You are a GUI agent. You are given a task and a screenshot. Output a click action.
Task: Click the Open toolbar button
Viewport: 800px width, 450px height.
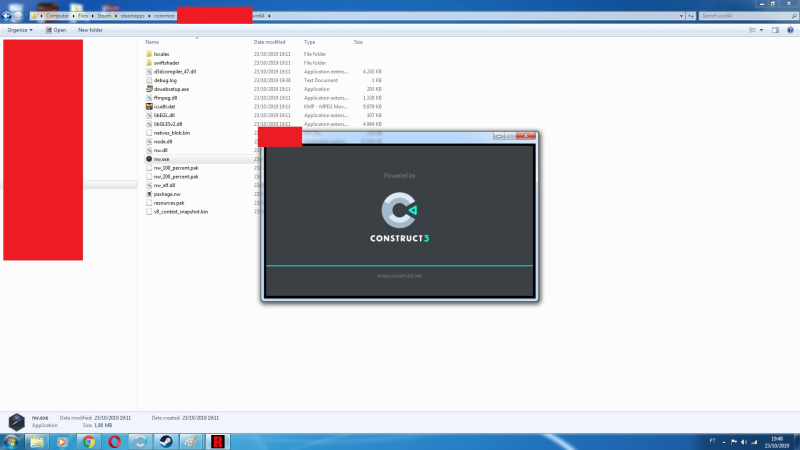pos(56,30)
